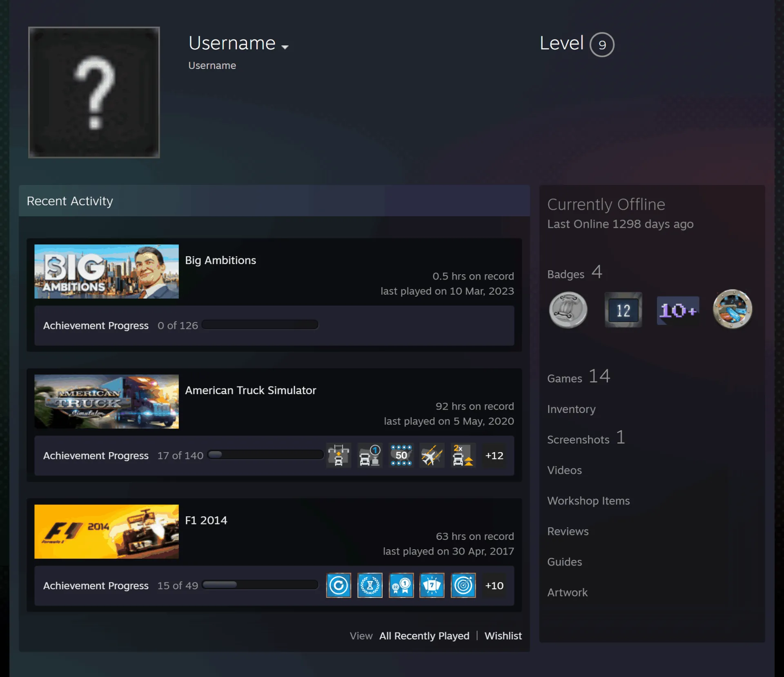The image size is (784, 677).
Task: Open All Recently Played link
Action: 424,636
